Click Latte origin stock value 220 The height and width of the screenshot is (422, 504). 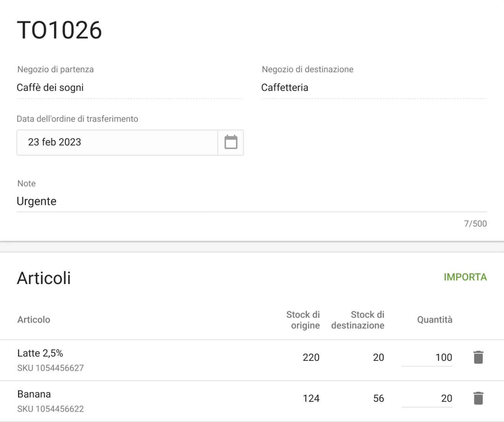coord(311,357)
